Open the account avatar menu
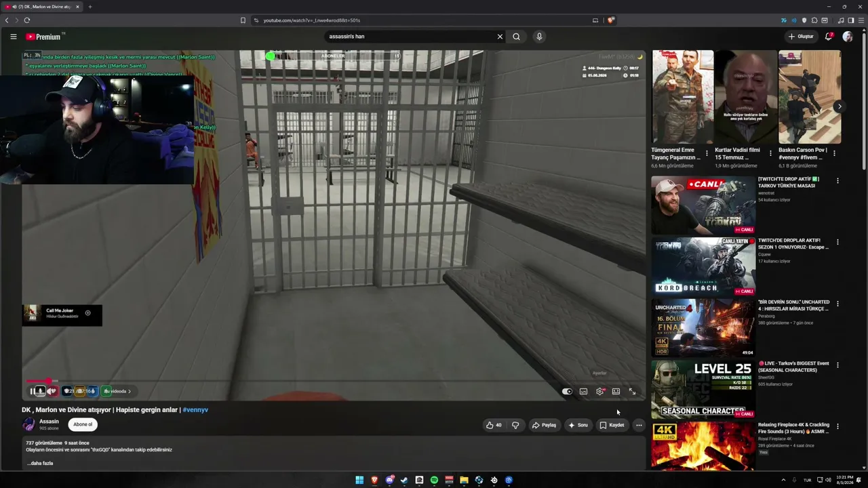 click(x=847, y=37)
